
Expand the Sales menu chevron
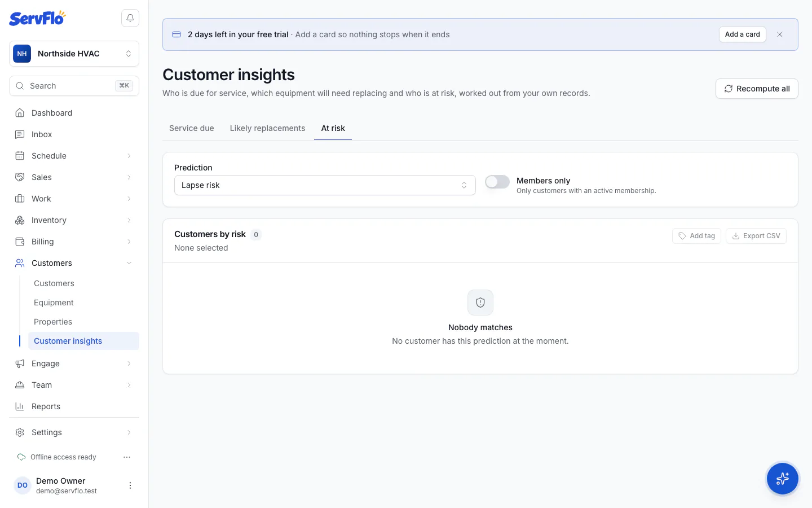pyautogui.click(x=129, y=177)
